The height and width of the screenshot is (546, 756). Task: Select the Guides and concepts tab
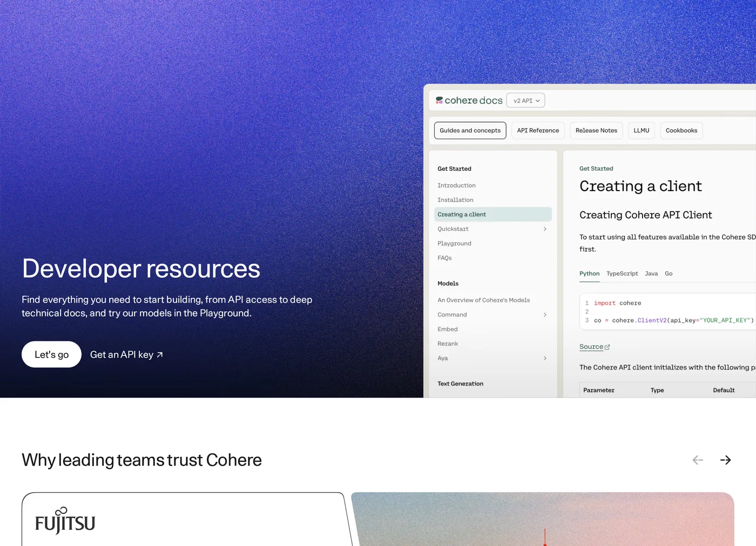tap(470, 131)
